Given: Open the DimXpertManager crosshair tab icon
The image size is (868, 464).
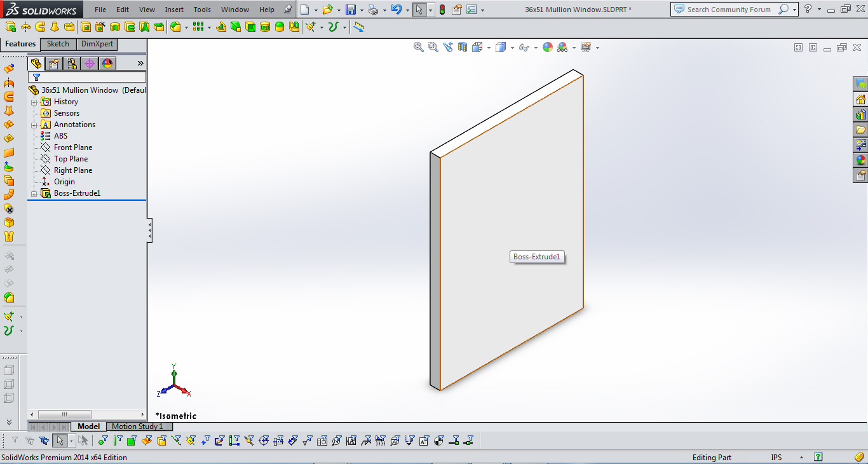Looking at the screenshot, I should tap(90, 64).
